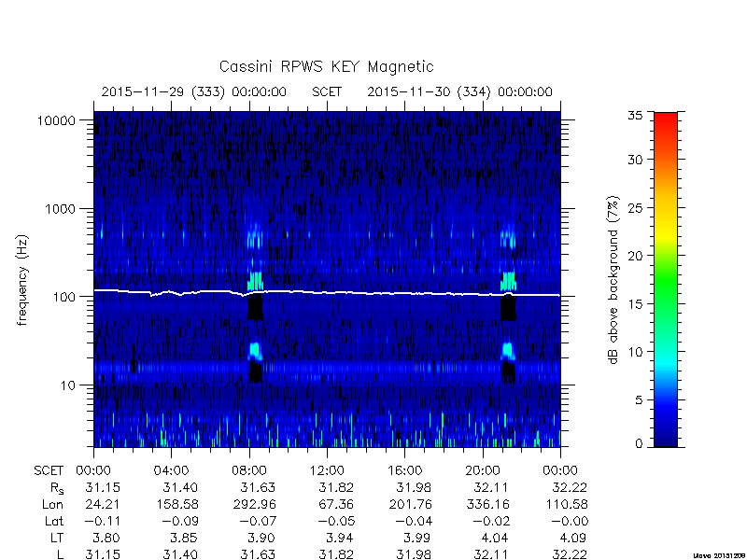Click the 10000 frequency tick label
This screenshot has height=560, width=747.
[56, 120]
